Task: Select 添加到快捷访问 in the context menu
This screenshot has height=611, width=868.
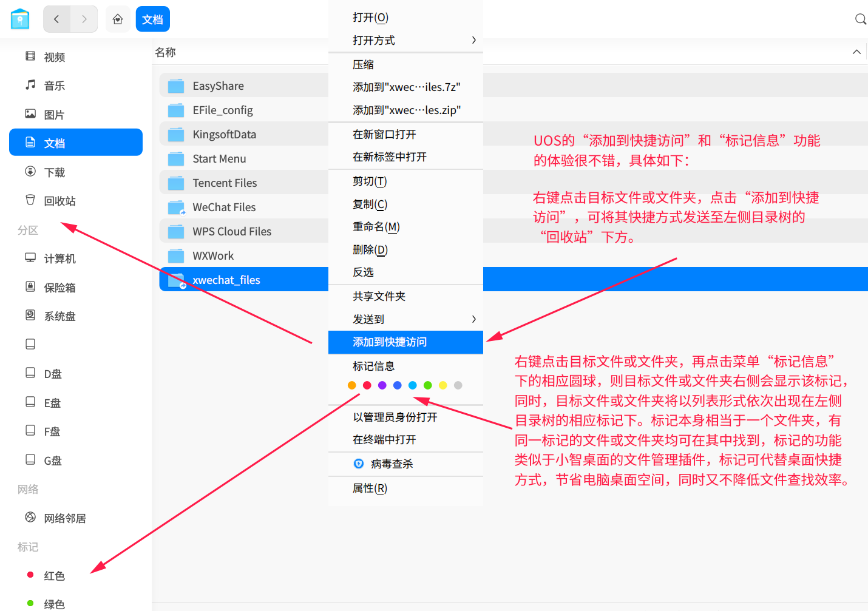Action: (x=405, y=342)
